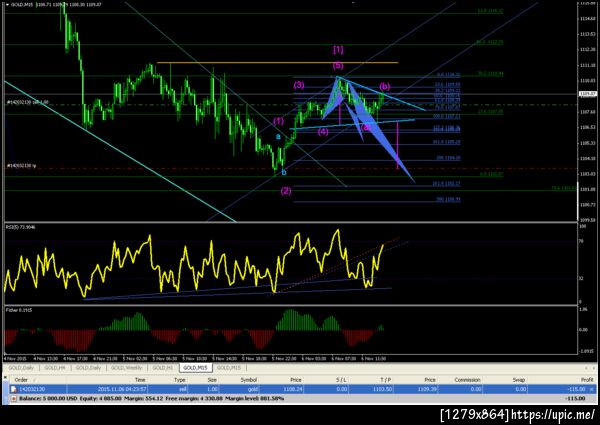Screen dimensions: 600x425
Task: Select the cyan 'a' wave label
Action: tap(278, 137)
